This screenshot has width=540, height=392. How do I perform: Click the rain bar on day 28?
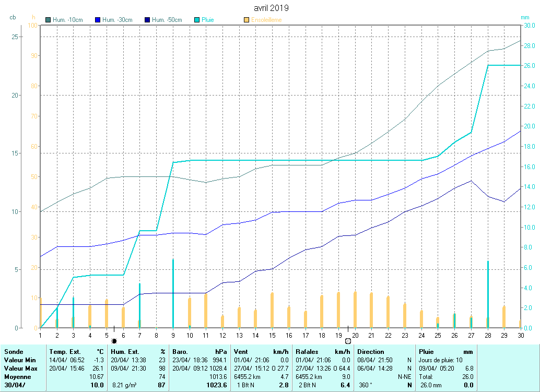(x=488, y=294)
